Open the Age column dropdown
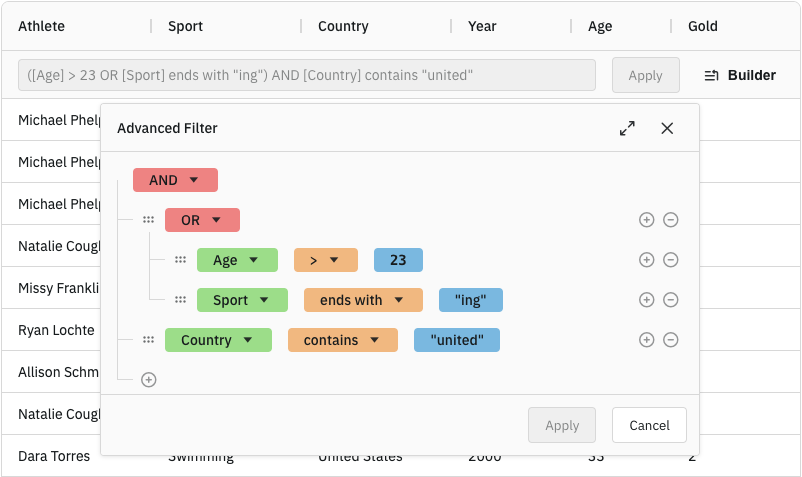 tap(236, 260)
